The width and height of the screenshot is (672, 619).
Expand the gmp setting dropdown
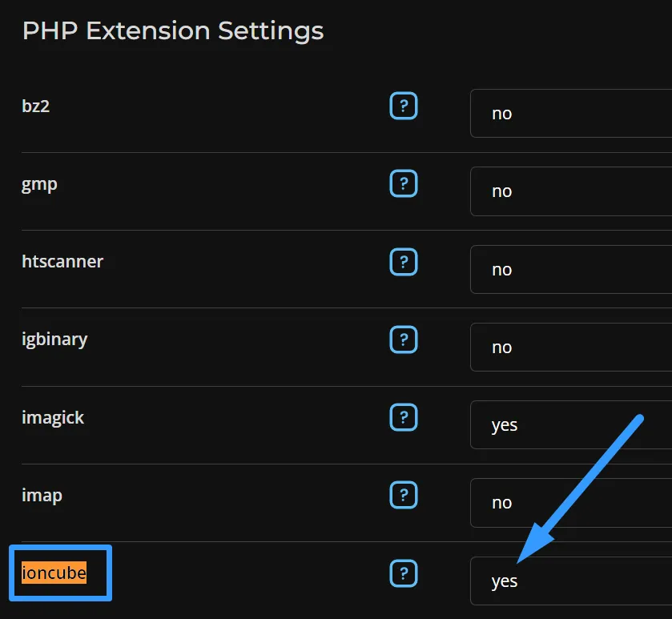click(x=570, y=191)
